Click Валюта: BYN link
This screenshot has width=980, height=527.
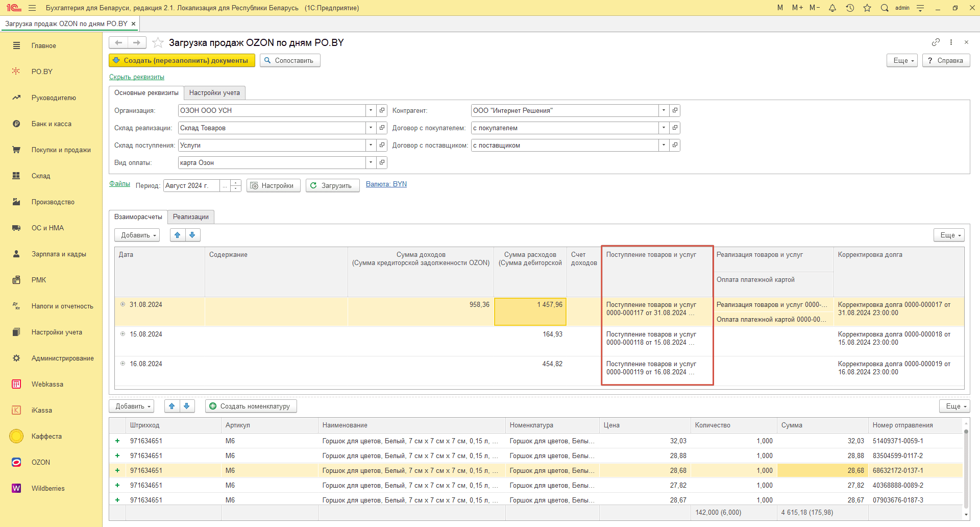(386, 184)
